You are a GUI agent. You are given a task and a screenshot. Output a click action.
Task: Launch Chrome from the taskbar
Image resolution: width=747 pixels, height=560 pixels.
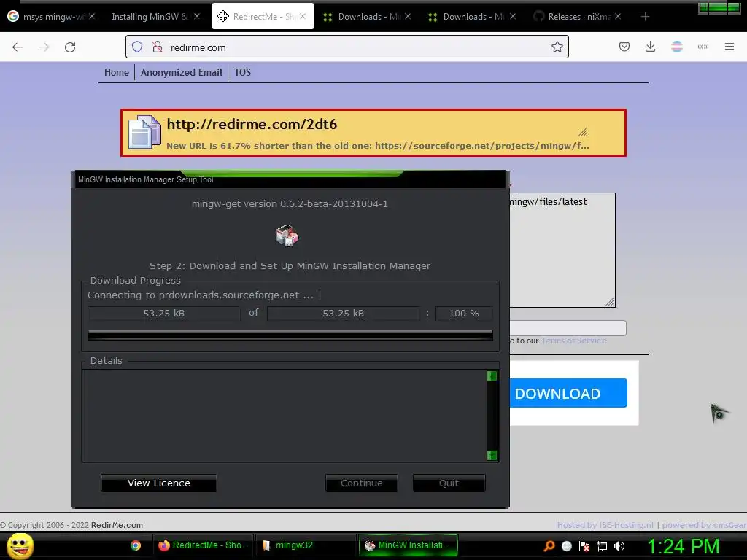tap(136, 545)
